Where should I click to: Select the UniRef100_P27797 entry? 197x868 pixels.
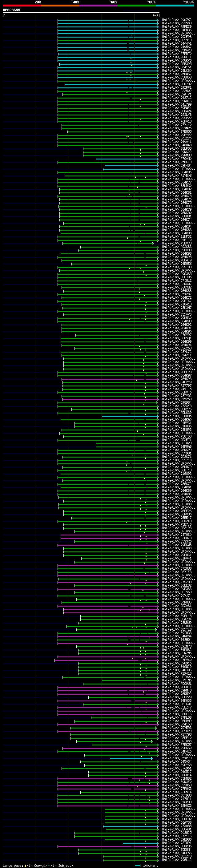coord(177,386)
